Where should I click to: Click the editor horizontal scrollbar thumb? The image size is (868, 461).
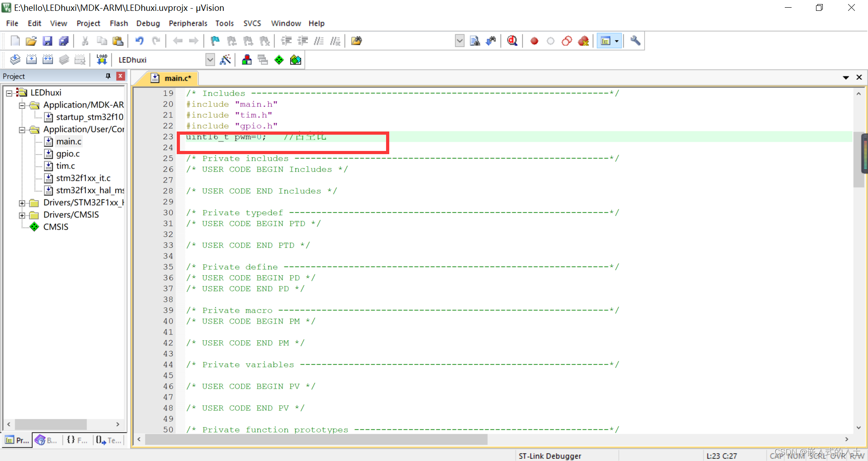pos(316,439)
